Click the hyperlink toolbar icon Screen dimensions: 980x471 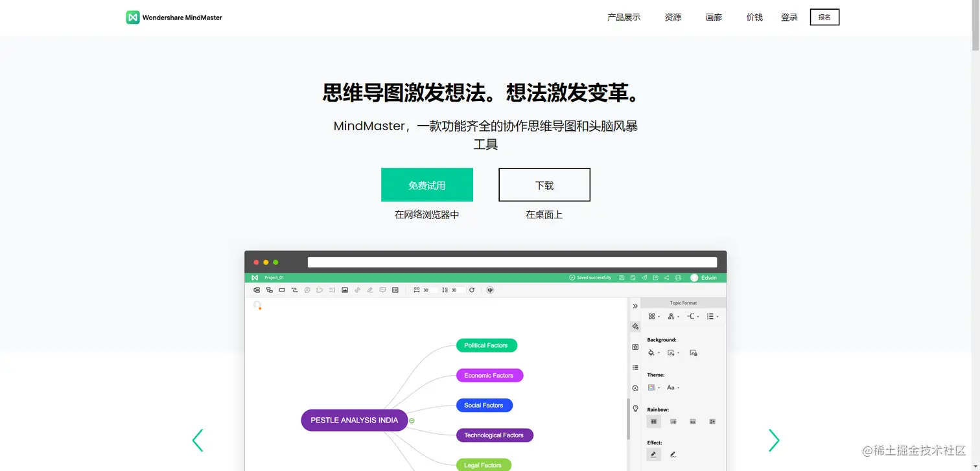357,290
